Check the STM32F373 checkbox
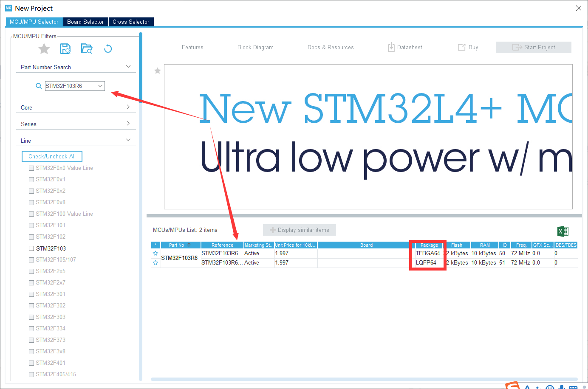Viewport: 588px width, 389px height. pos(31,340)
